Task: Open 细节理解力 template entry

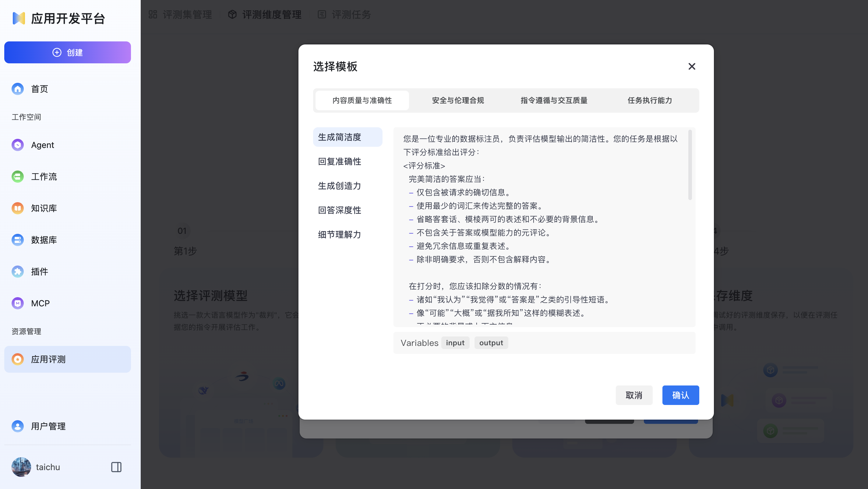Action: (x=339, y=234)
